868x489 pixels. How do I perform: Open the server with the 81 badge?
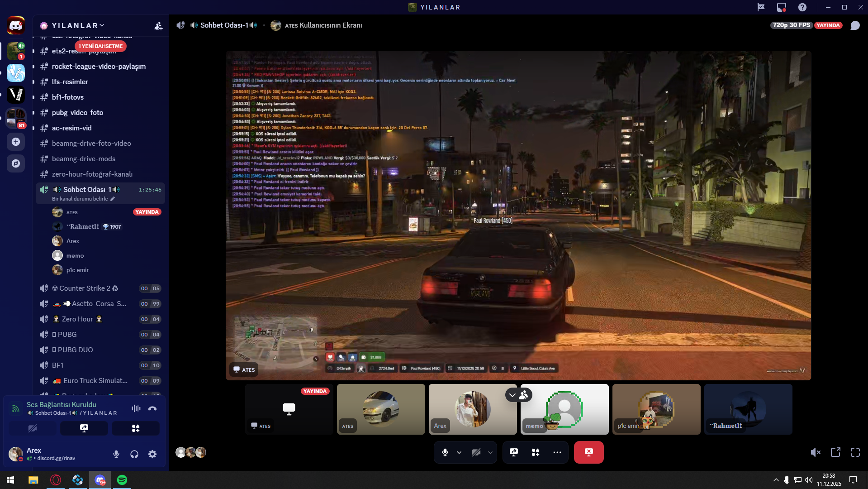(x=16, y=118)
